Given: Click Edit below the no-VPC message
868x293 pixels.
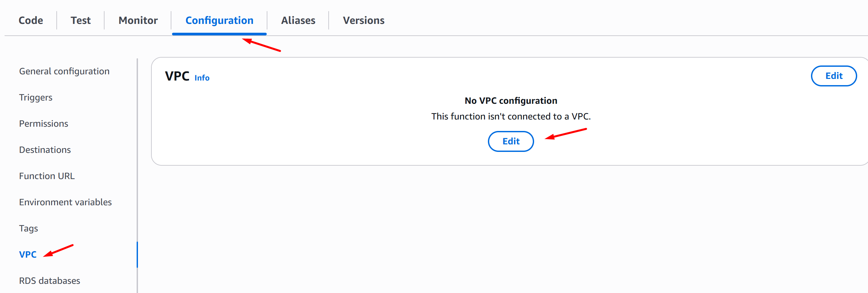Looking at the screenshot, I should coord(511,141).
